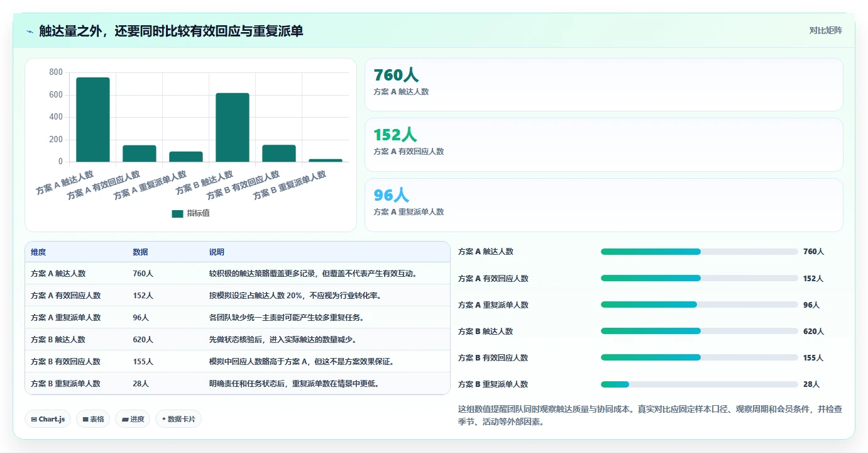Click the panel title 触达量之外，还要同时比较有效回应与重复派单
The image size is (868, 453).
171,31
